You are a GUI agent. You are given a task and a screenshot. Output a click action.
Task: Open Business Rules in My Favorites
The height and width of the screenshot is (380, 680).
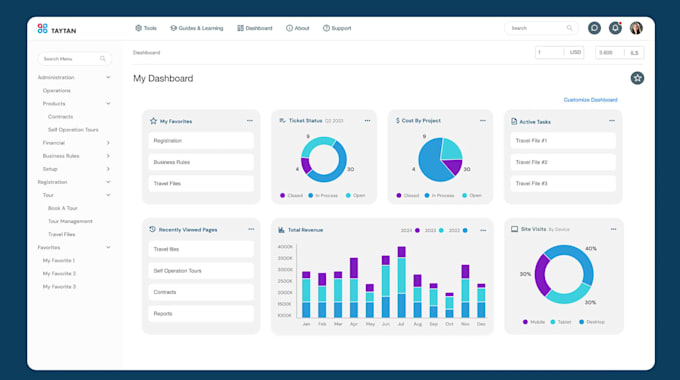(x=201, y=162)
